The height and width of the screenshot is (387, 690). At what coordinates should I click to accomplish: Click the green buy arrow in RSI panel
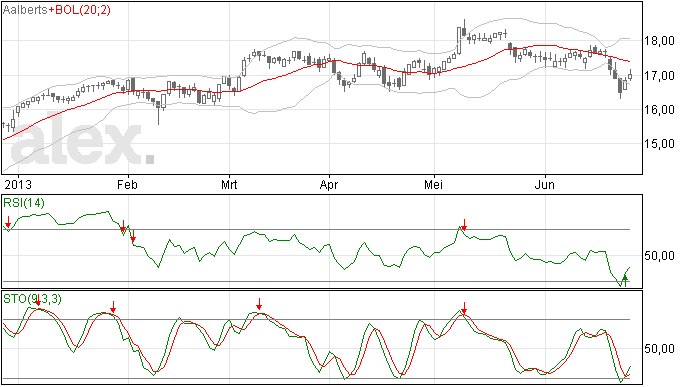624,280
